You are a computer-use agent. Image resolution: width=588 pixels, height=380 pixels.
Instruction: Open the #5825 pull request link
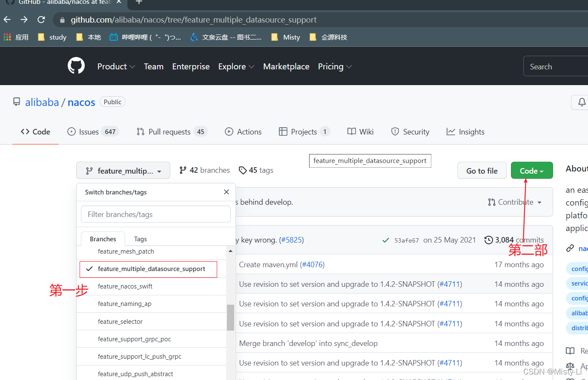coord(292,240)
